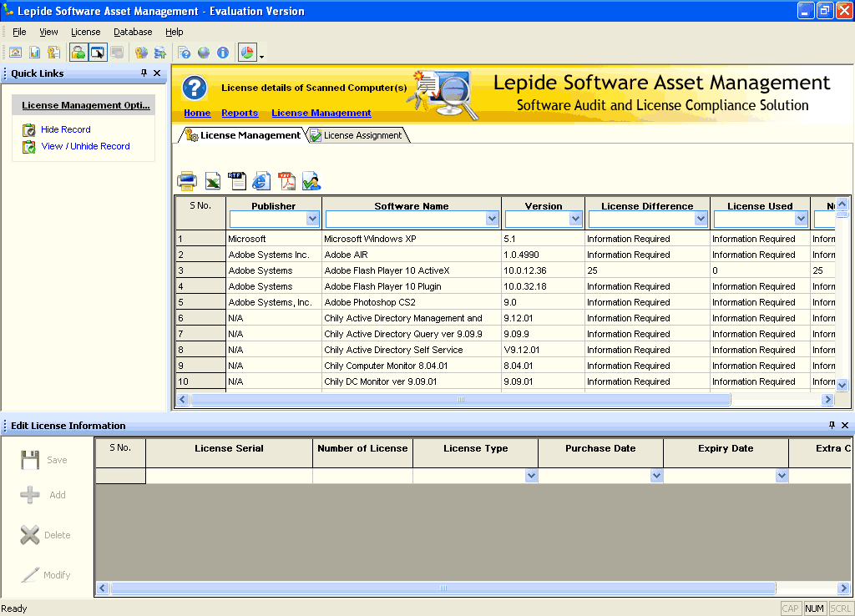Open the License menu
Screen dimensions: 855x616
[x=86, y=32]
